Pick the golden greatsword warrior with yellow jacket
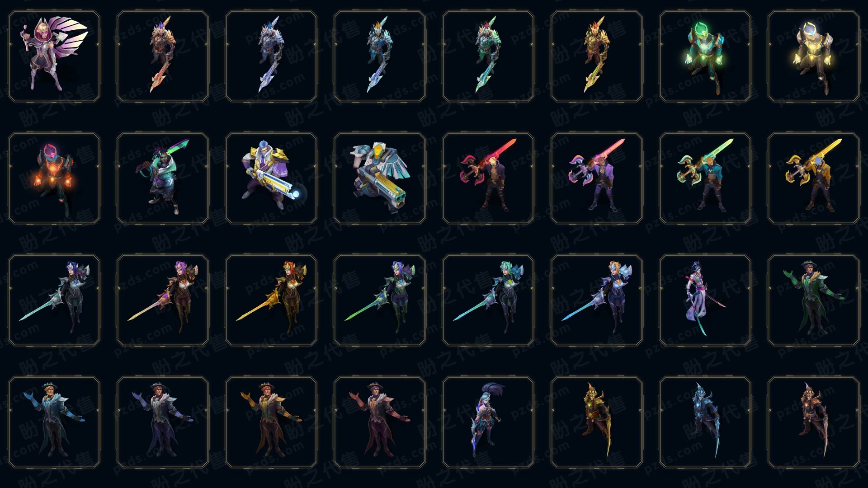Image resolution: width=868 pixels, height=488 pixels. click(x=814, y=178)
